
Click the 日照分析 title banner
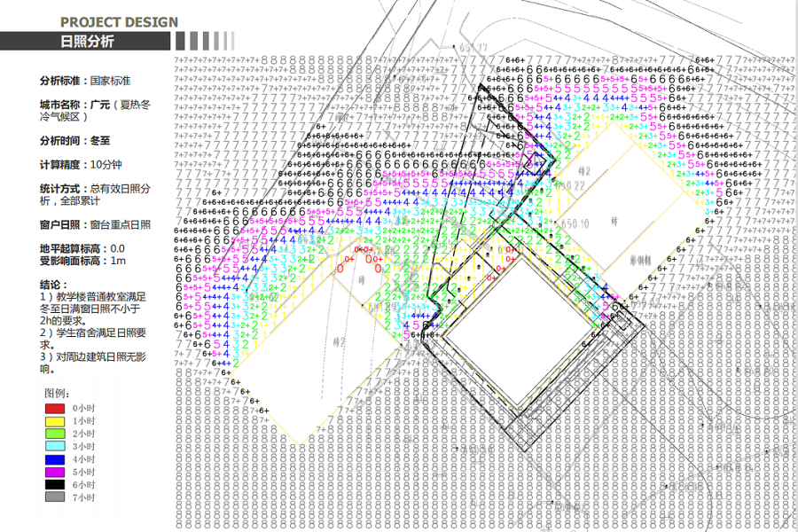pyautogui.click(x=87, y=42)
